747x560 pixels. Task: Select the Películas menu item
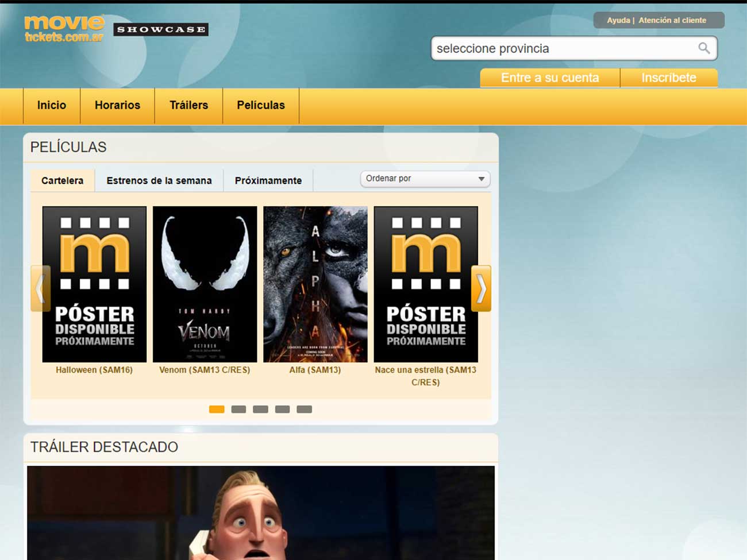(x=261, y=105)
